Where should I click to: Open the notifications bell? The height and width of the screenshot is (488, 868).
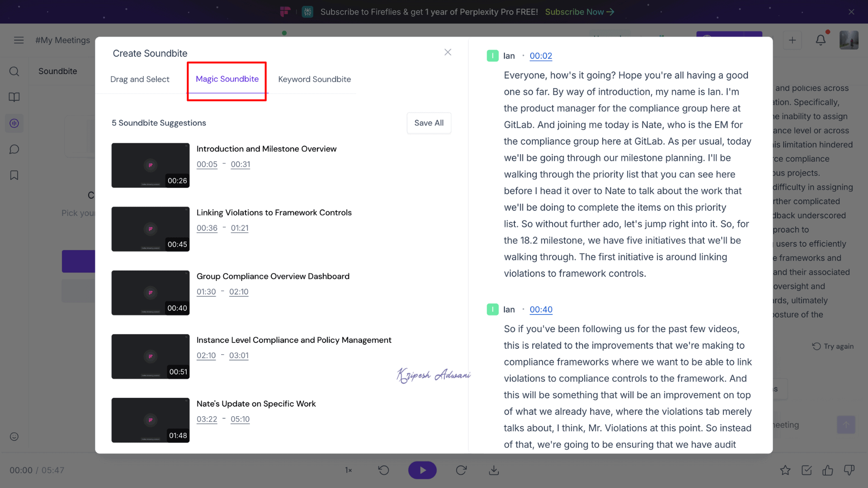click(x=821, y=40)
